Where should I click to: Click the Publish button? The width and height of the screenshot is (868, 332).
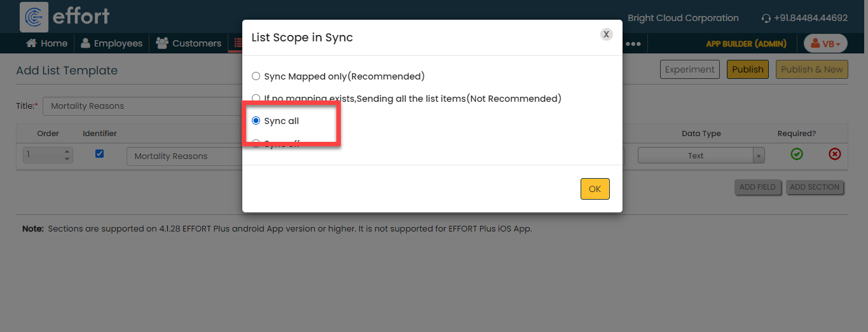pos(747,69)
